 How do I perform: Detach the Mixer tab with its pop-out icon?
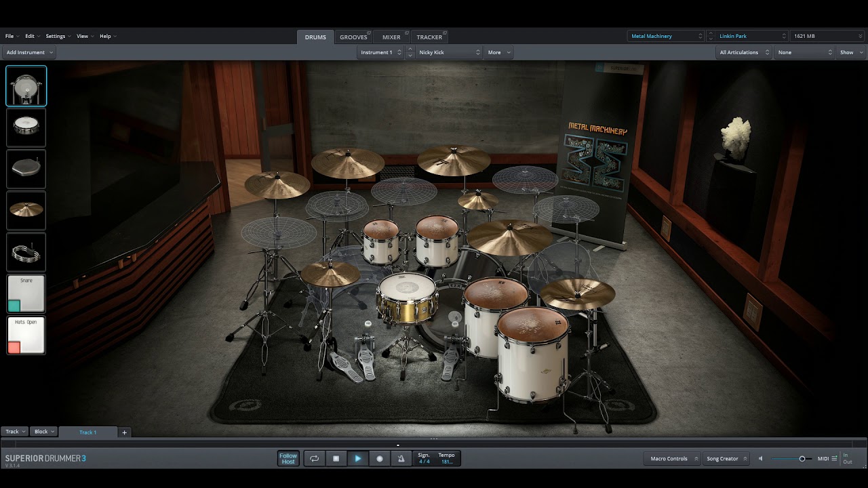[406, 33]
